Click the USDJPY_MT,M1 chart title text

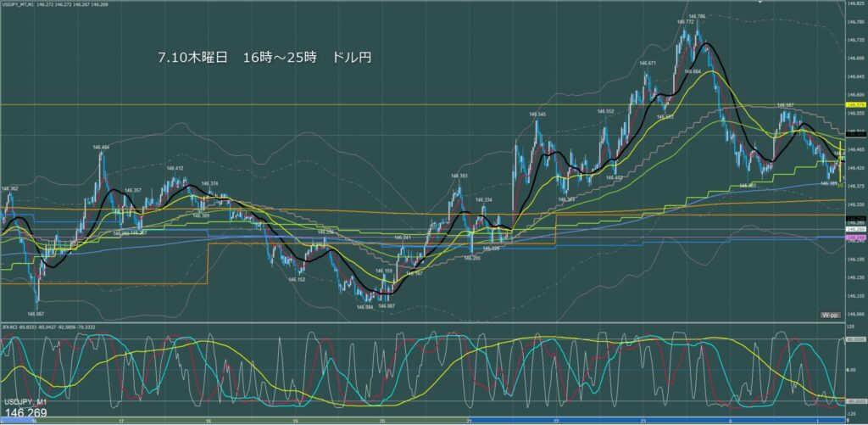(19, 3)
